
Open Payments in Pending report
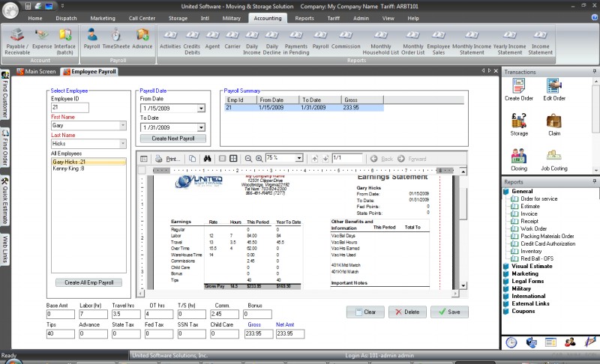coord(296,42)
